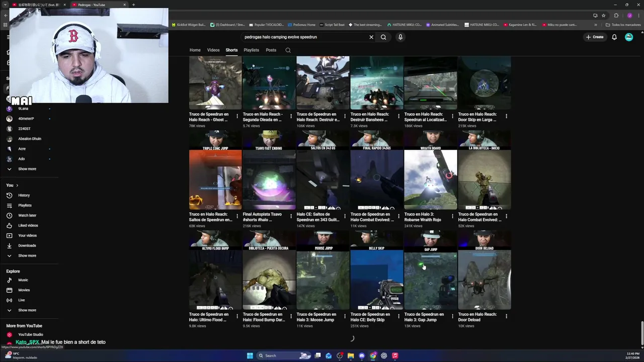
Task: Open the Outlook mail taskbar icon
Action: click(x=329, y=355)
